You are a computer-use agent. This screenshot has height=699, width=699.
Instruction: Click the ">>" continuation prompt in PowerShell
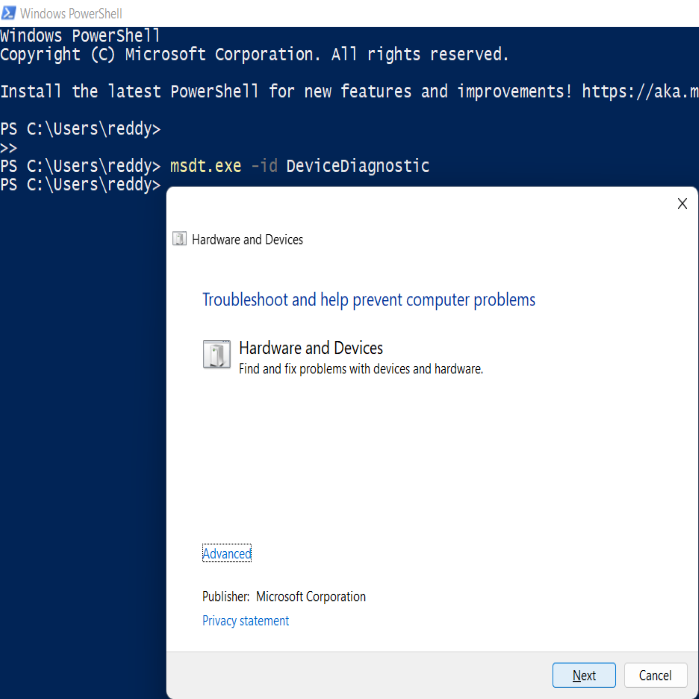coord(9,147)
